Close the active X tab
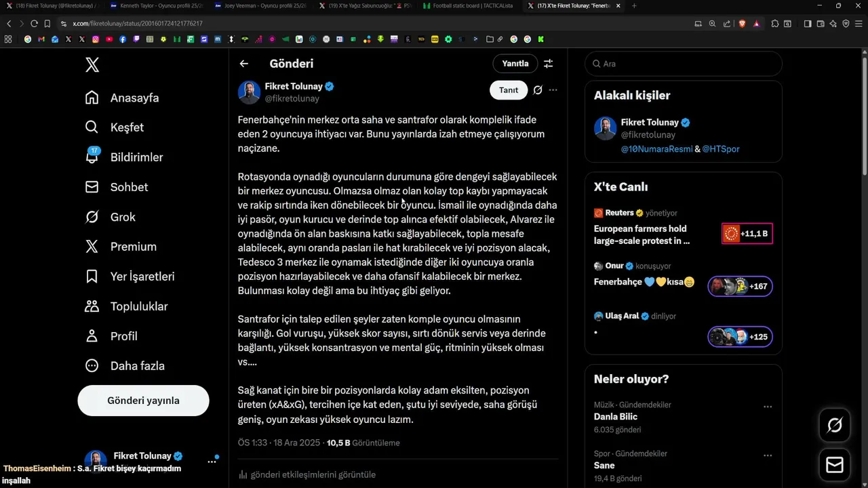The image size is (868, 488). pyautogui.click(x=618, y=5)
